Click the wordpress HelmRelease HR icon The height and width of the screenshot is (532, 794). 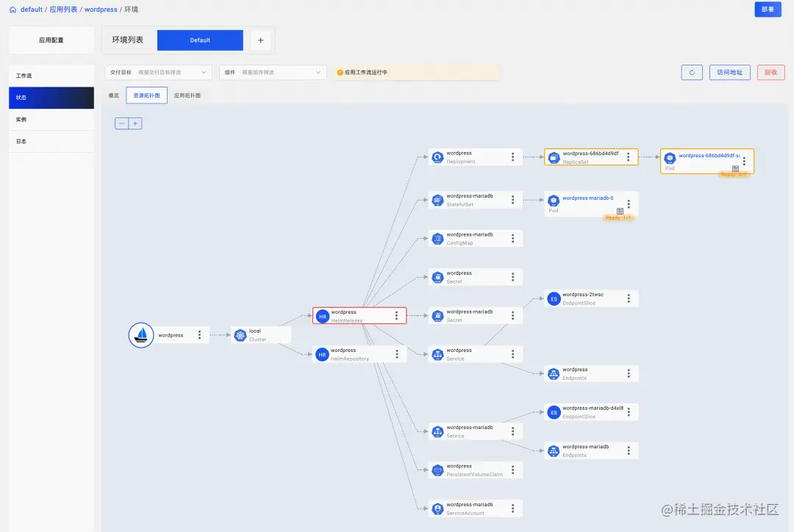[x=322, y=317]
